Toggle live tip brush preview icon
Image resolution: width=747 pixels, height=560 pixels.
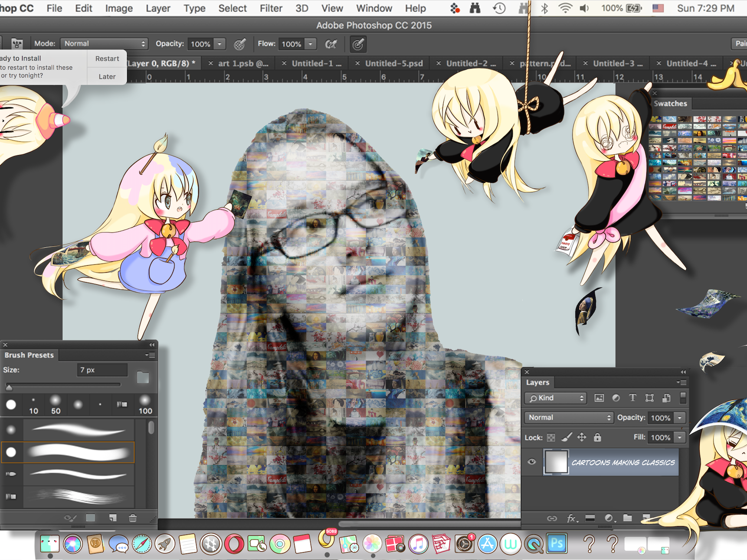point(70,518)
